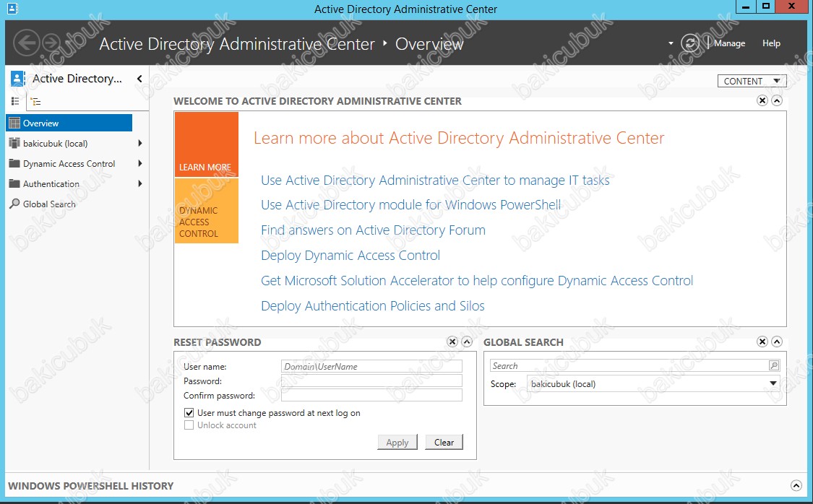Click the Confirm password input field
This screenshot has width=813, height=504.
(371, 395)
